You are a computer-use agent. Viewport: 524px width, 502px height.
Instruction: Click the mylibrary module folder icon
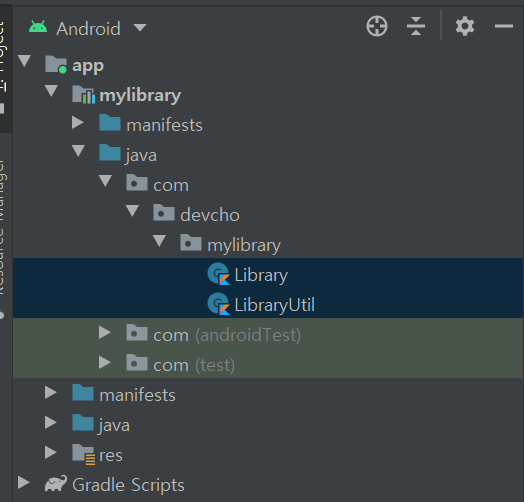84,95
